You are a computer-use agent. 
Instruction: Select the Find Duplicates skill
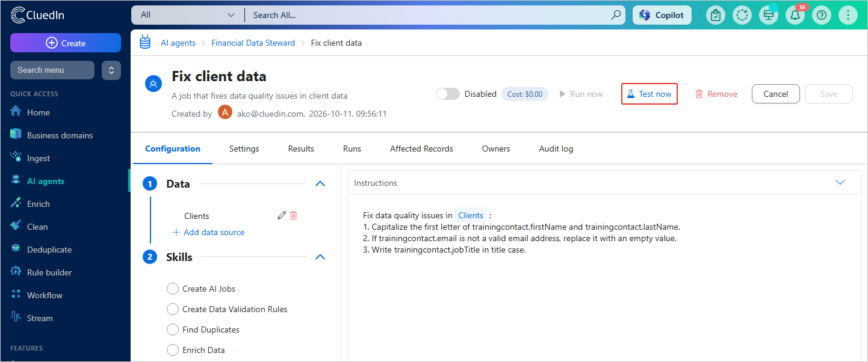pyautogui.click(x=173, y=330)
